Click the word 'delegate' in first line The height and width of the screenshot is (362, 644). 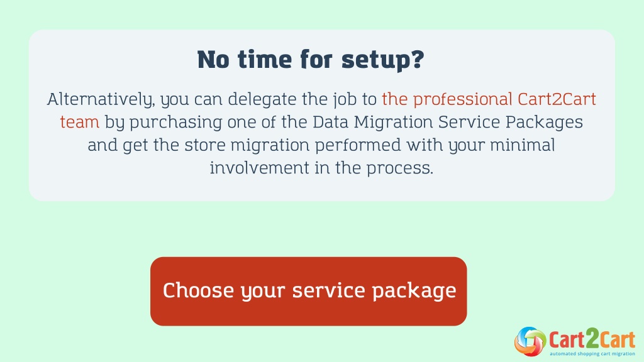click(262, 100)
